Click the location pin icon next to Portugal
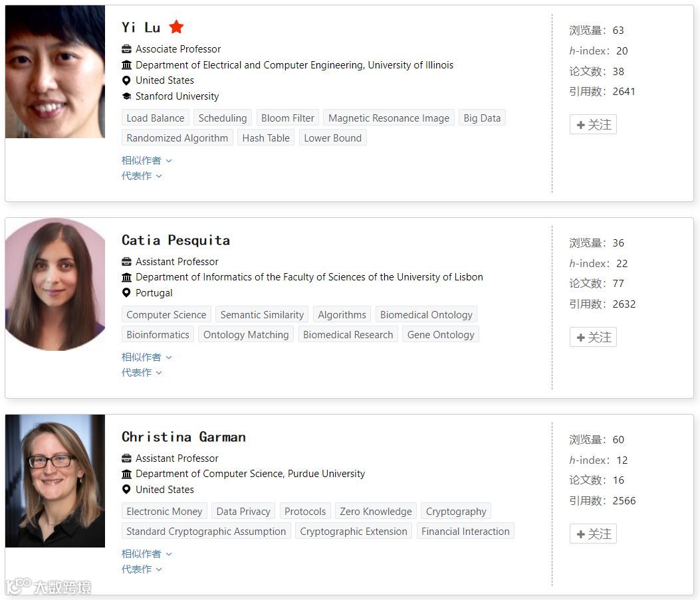 [126, 293]
